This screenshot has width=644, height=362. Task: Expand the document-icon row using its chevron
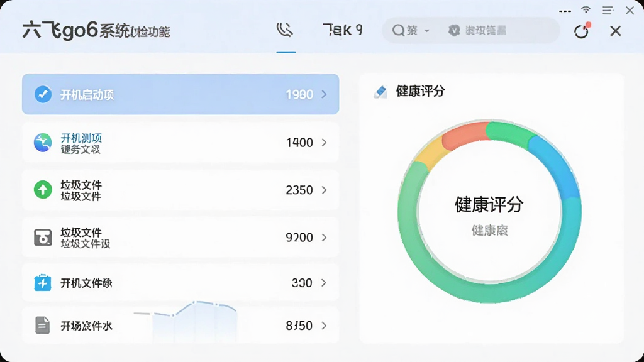point(324,326)
